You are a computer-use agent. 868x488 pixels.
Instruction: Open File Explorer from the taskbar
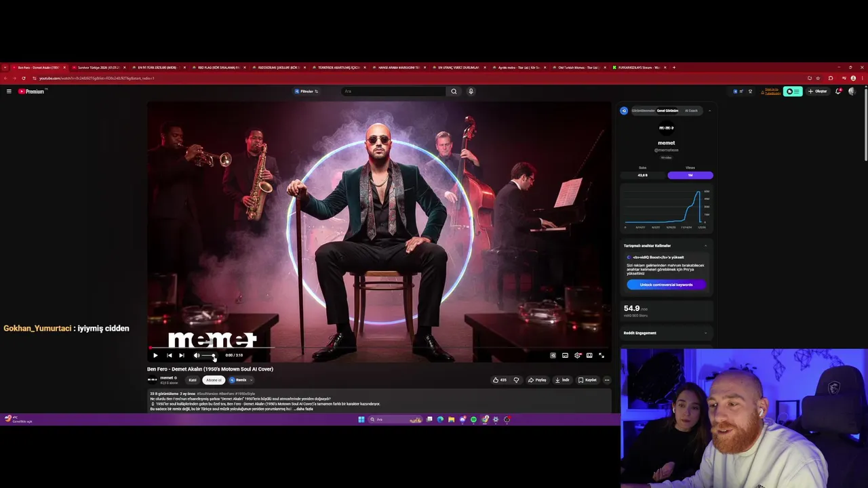tap(451, 420)
